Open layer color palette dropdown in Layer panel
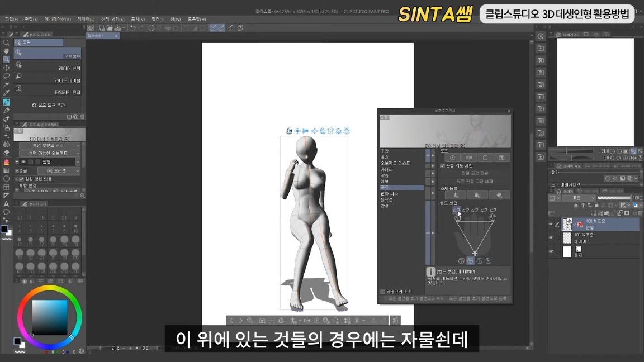The image size is (644, 362). tap(555, 198)
